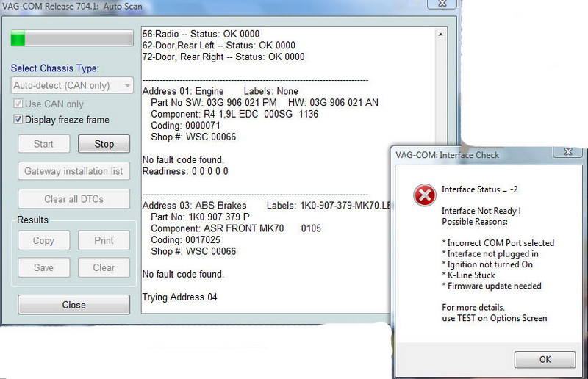Screen dimensions: 588x379
Task: Stop the running auto scan
Action: coord(104,144)
